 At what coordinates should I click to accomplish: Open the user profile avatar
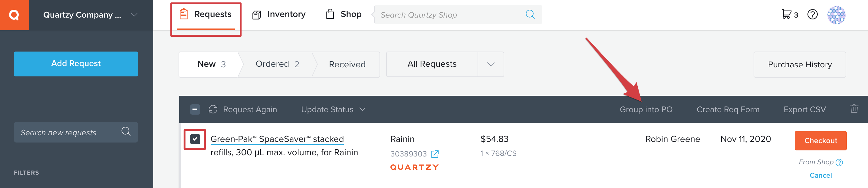click(836, 15)
